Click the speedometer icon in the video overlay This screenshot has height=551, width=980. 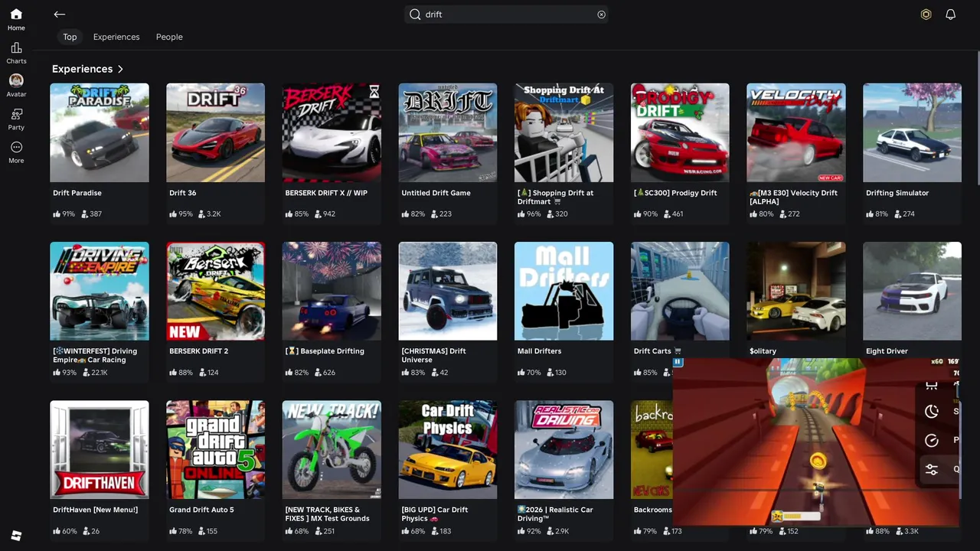point(932,441)
